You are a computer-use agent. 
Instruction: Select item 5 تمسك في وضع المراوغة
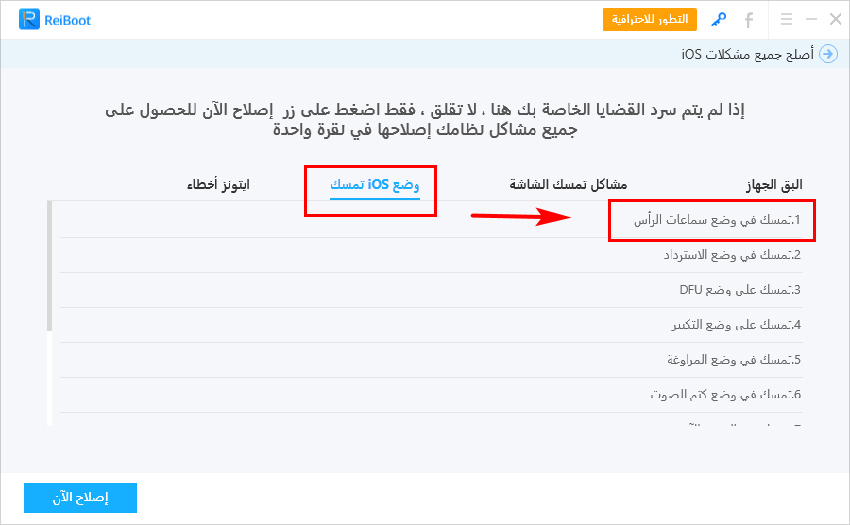(432, 360)
